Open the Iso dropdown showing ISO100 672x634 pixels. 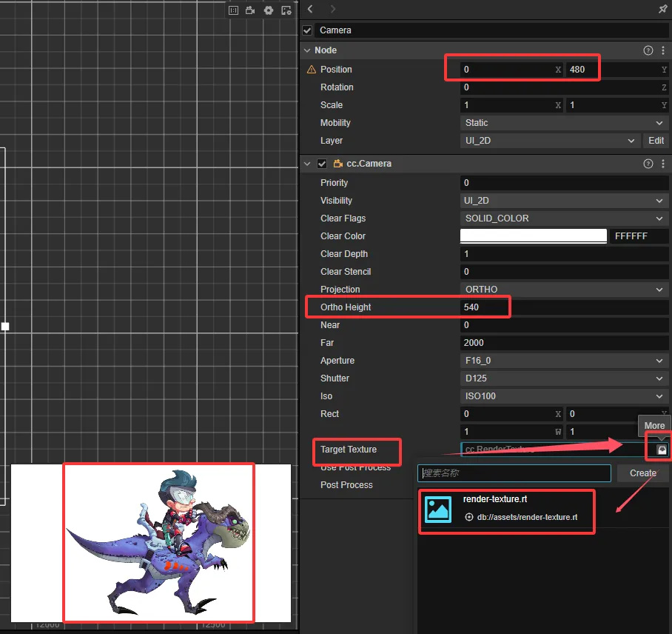pyautogui.click(x=564, y=396)
